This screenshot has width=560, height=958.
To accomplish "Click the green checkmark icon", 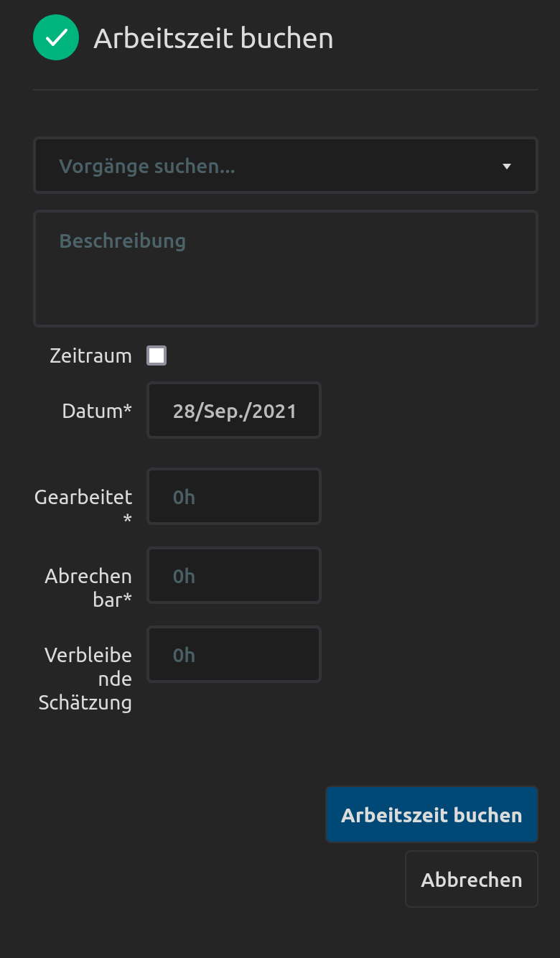I will 56,37.
